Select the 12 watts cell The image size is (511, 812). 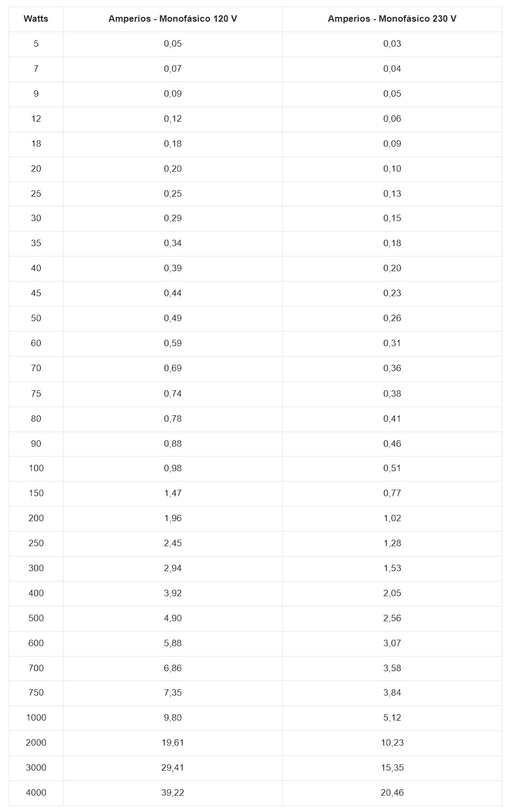coord(36,119)
